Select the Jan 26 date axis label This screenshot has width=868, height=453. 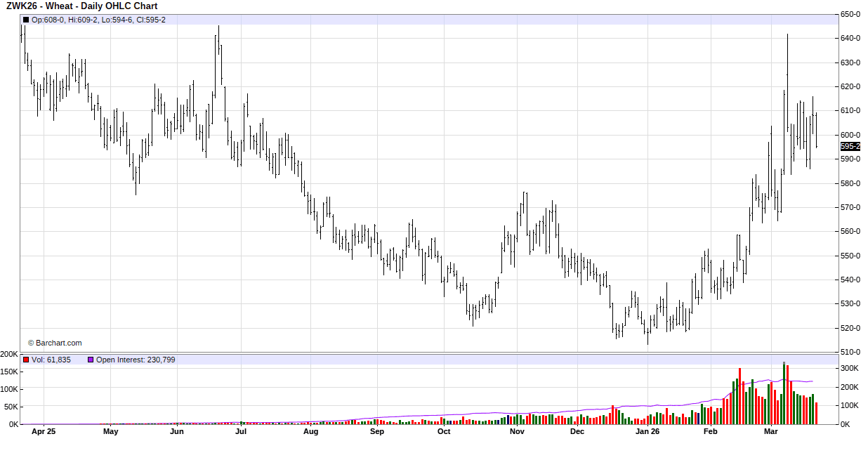pos(647,432)
